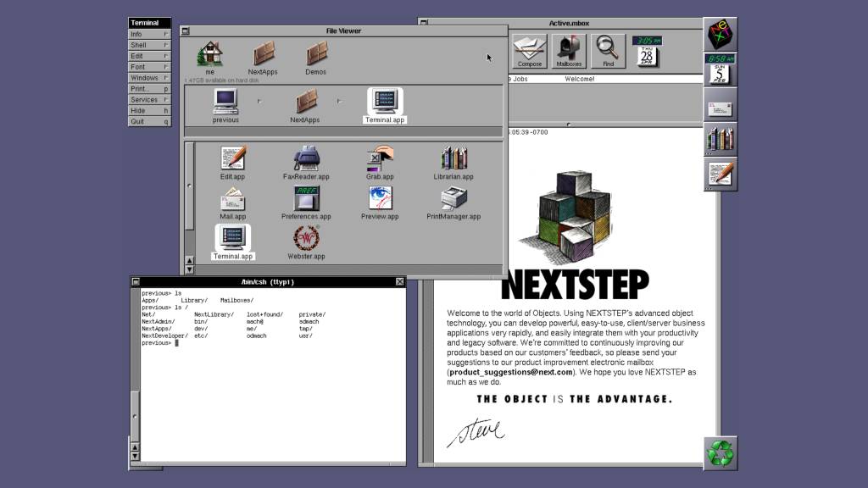Click the terminal prompt cursor line
This screenshot has width=868, height=488.
[160, 343]
